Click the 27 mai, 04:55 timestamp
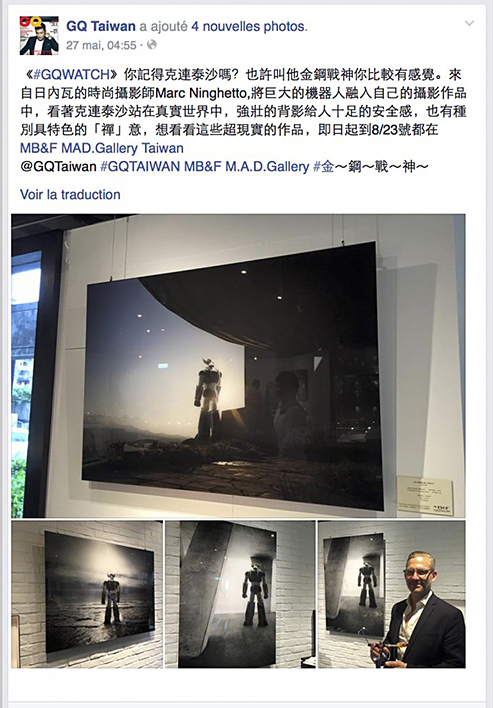493x708 pixels. coord(101,45)
